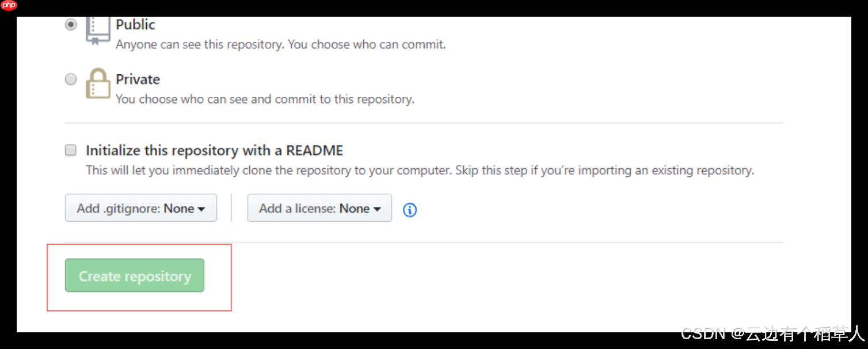This screenshot has height=349, width=868.
Task: Click the license dropdown caret arrow
Action: [378, 210]
